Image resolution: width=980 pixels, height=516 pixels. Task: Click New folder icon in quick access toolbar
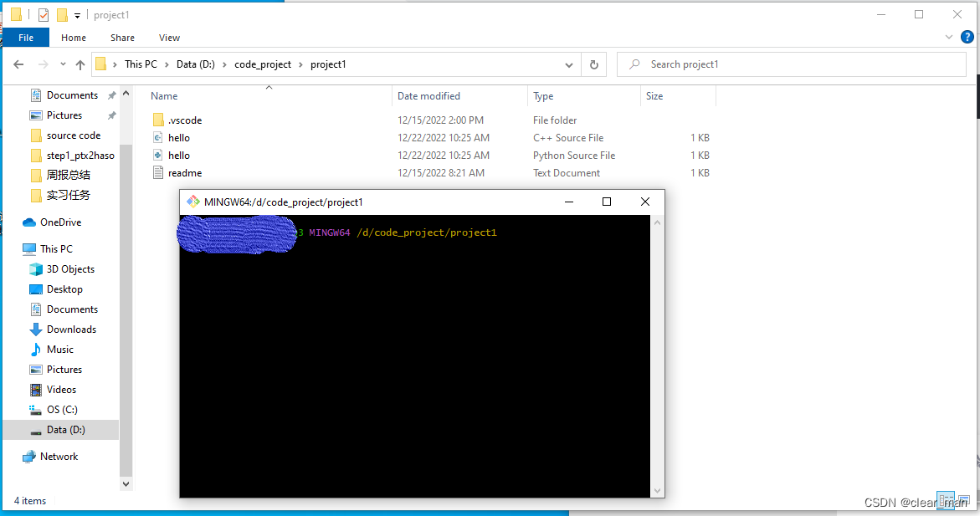(62, 15)
